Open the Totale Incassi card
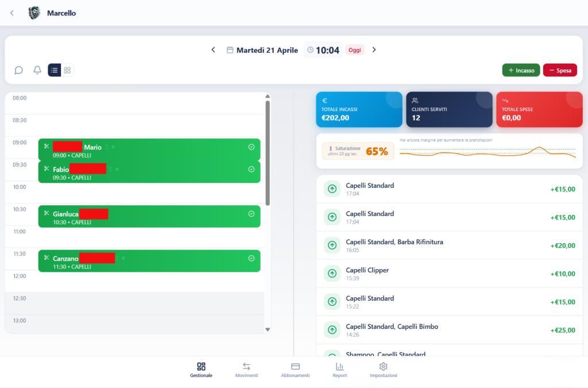 tap(359, 110)
